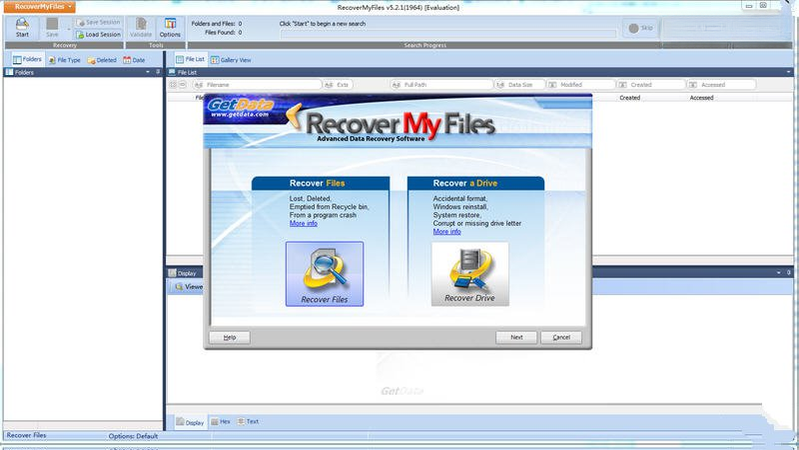
Task: Click the Accessed filter field
Action: pyautogui.click(x=721, y=85)
